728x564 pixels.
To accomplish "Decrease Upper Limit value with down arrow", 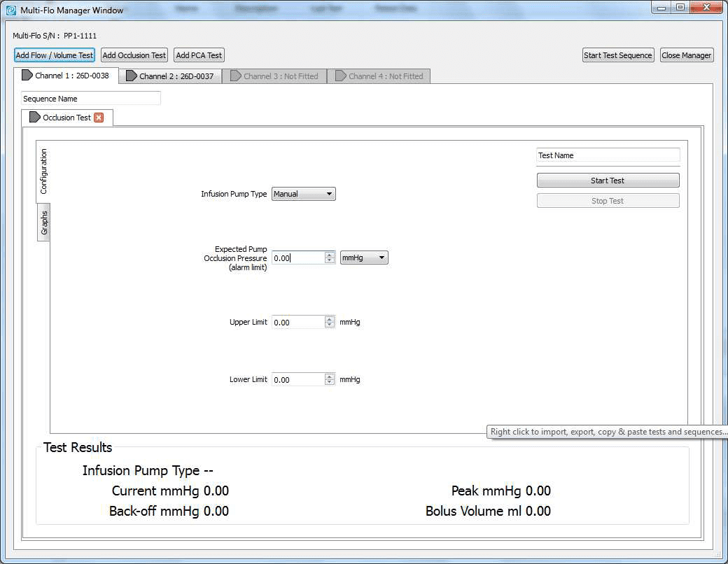I will click(x=330, y=325).
